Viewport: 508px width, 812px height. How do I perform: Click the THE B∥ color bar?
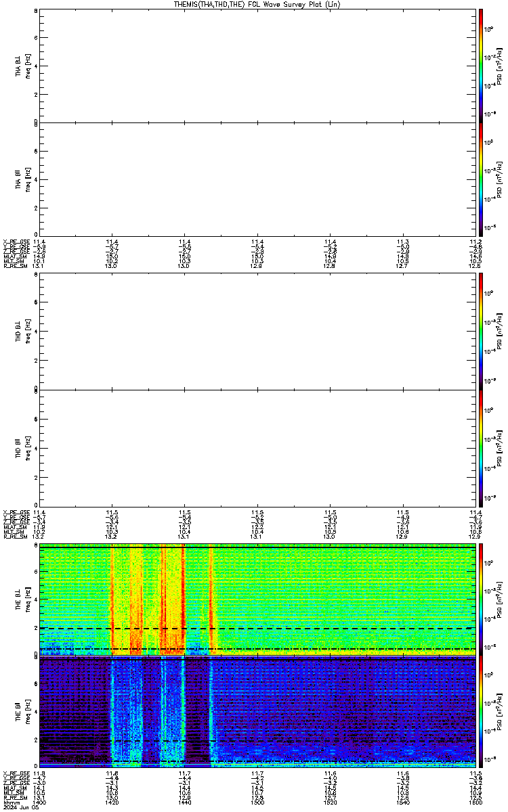(x=481, y=713)
